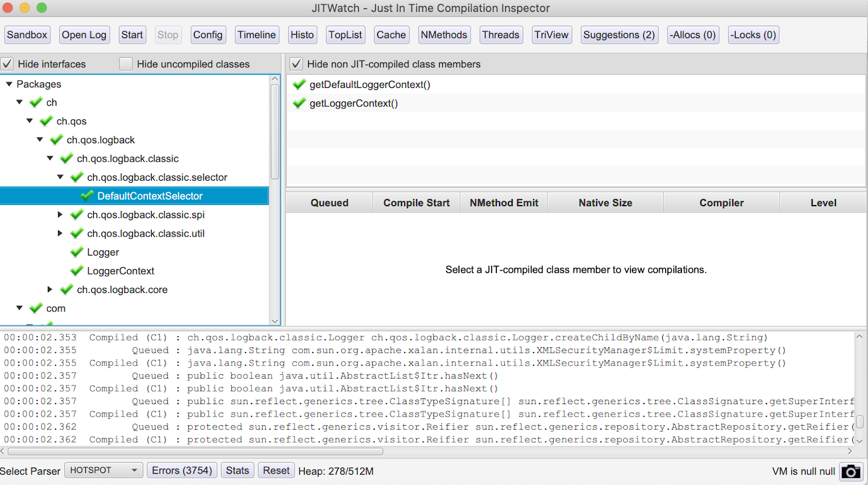Open the Sandbox window

pyautogui.click(x=27, y=35)
